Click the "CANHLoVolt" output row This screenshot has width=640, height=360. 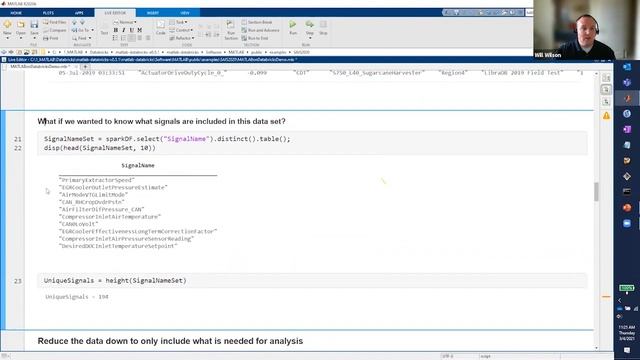point(78,224)
